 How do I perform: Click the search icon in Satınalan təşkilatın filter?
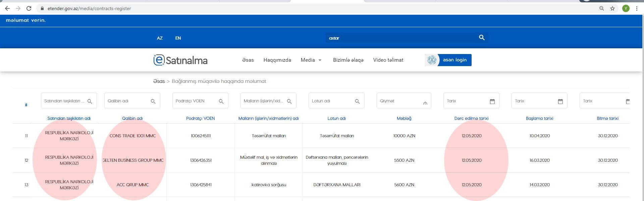(90, 101)
